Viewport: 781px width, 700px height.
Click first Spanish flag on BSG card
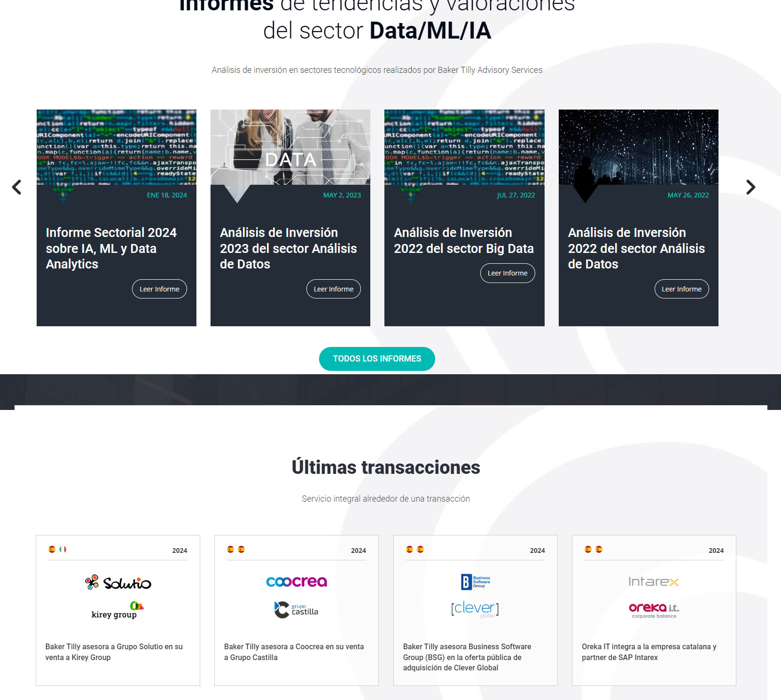point(410,549)
